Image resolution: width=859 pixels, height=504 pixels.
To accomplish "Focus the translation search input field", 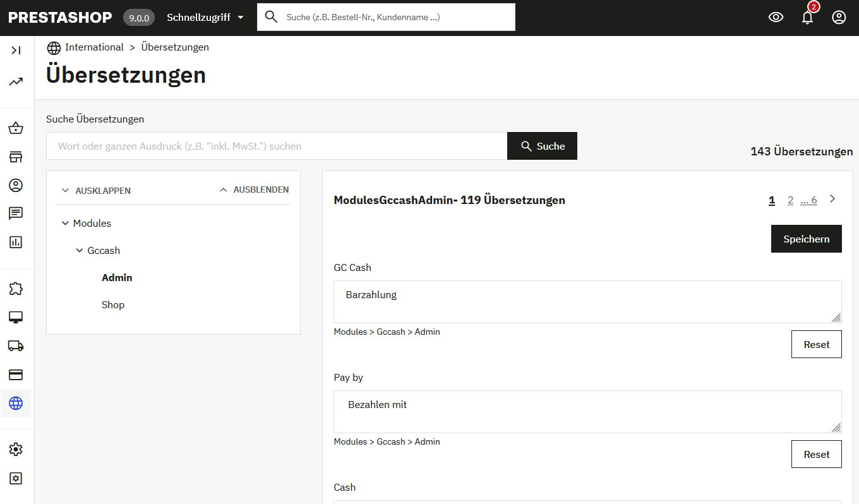I will (x=277, y=146).
